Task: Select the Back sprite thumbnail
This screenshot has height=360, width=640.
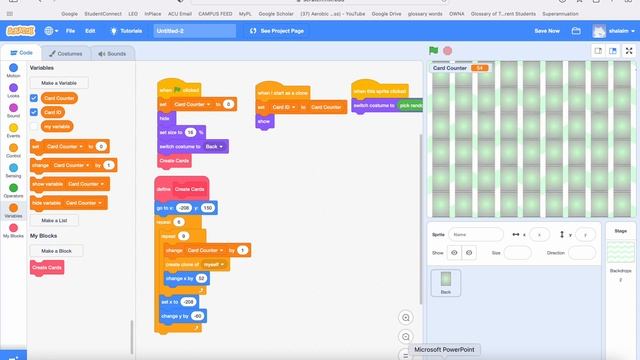Action: 446,282
